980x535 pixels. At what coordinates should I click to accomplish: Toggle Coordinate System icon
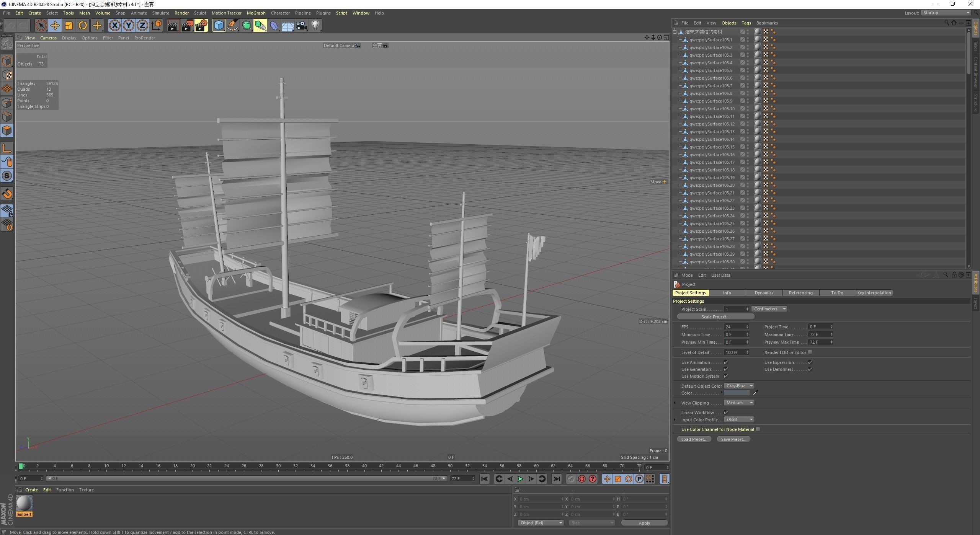coord(156,26)
